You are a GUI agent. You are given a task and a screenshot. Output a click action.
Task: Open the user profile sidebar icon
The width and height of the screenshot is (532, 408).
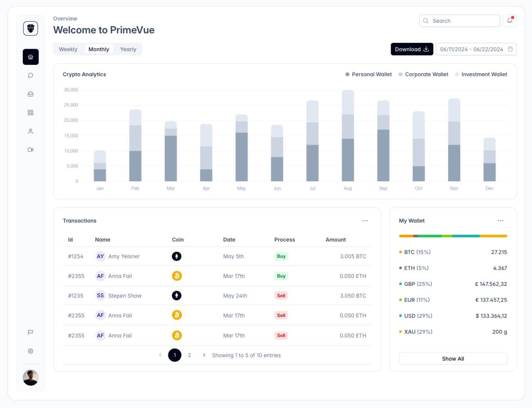pos(30,131)
